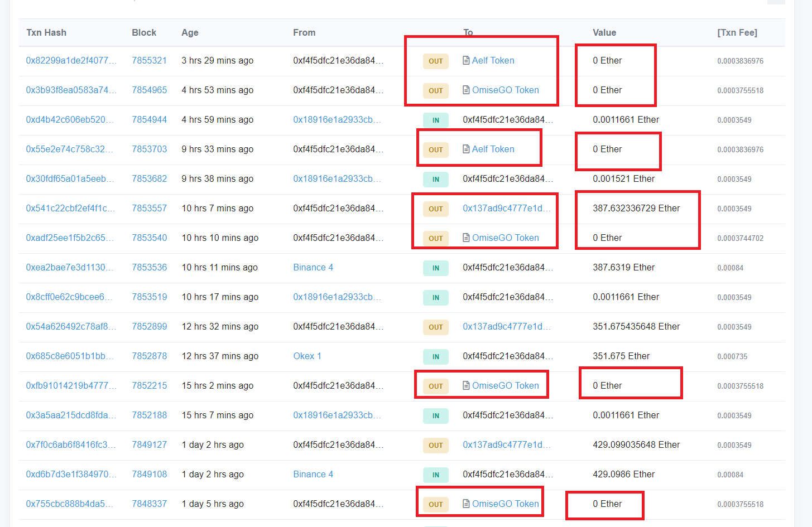
Task: View block 7852899
Action: 150,326
